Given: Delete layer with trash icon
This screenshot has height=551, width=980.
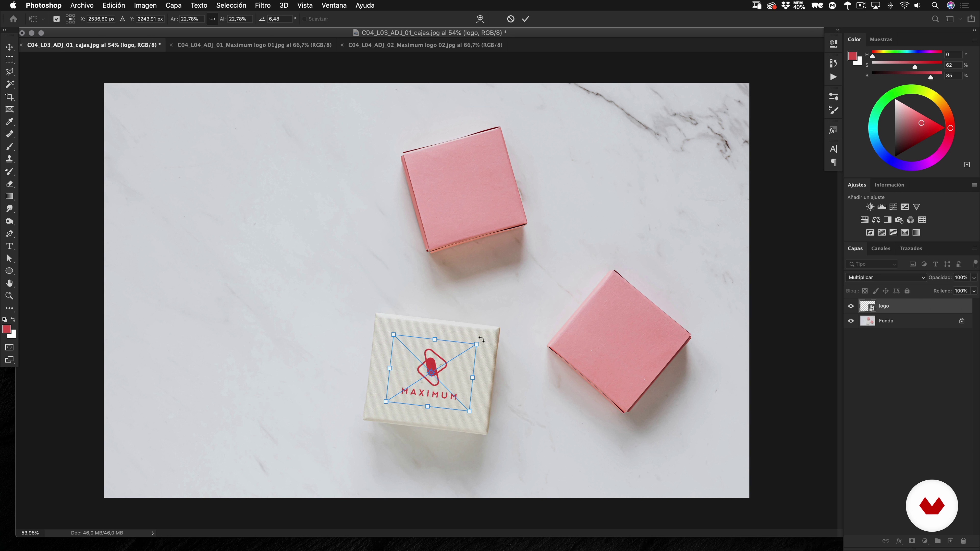Looking at the screenshot, I should (963, 541).
